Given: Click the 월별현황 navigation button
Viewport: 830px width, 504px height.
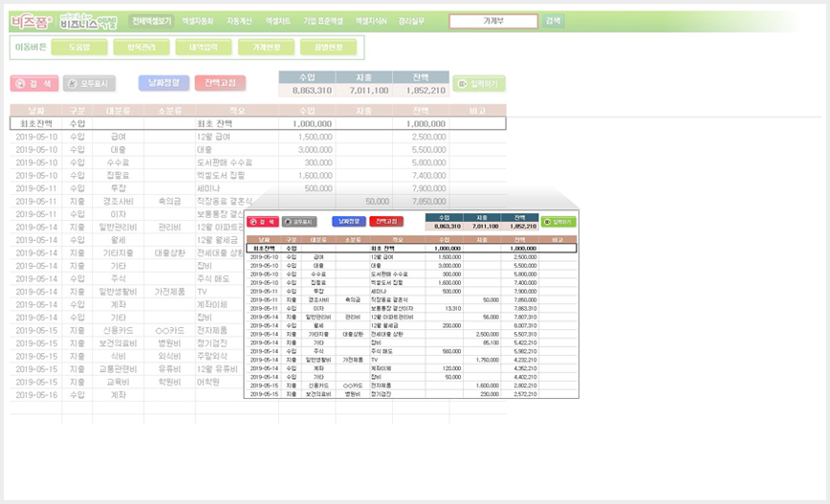Looking at the screenshot, I should click(x=328, y=47).
